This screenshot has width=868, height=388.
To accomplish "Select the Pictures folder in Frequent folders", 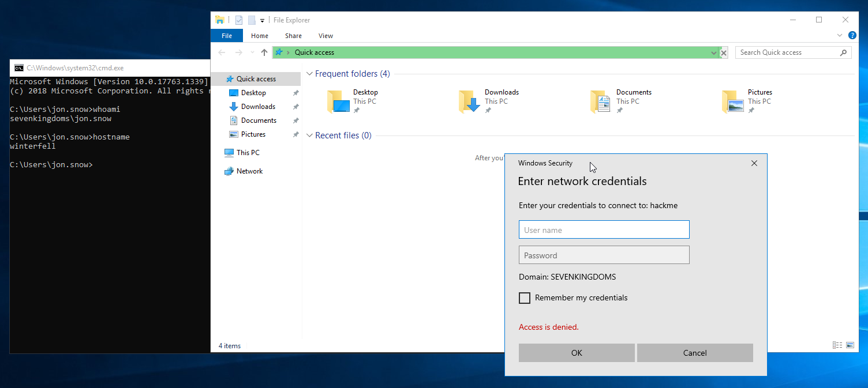I will (x=746, y=101).
